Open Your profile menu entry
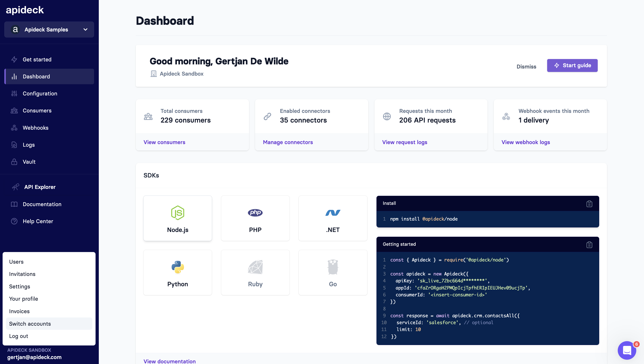The width and height of the screenshot is (644, 364). point(49,299)
